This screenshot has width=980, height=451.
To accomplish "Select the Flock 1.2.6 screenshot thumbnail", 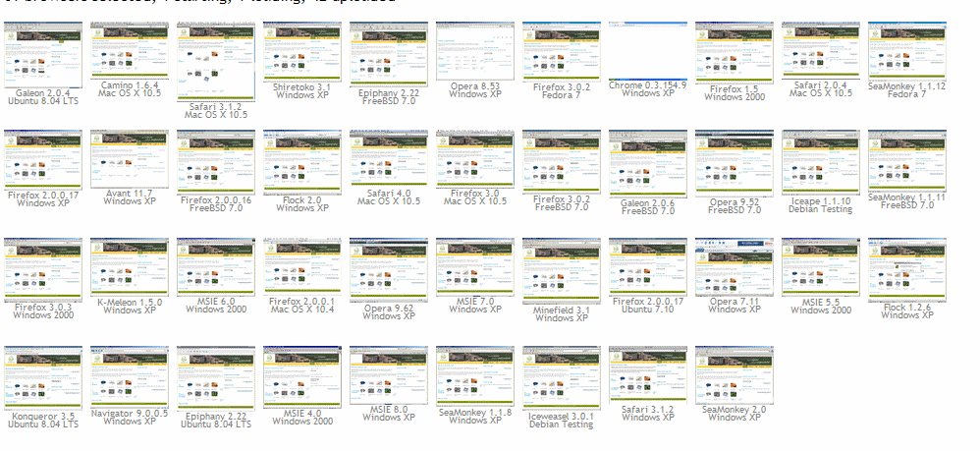I will click(907, 269).
